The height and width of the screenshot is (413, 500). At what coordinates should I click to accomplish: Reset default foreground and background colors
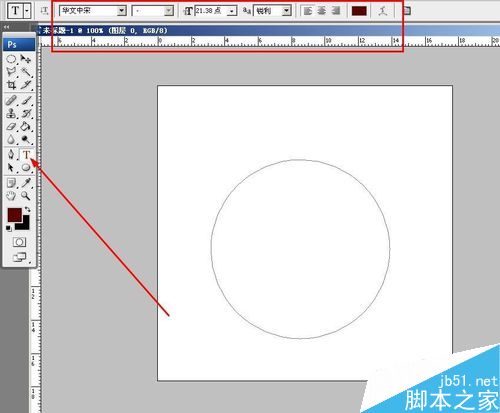point(9,228)
